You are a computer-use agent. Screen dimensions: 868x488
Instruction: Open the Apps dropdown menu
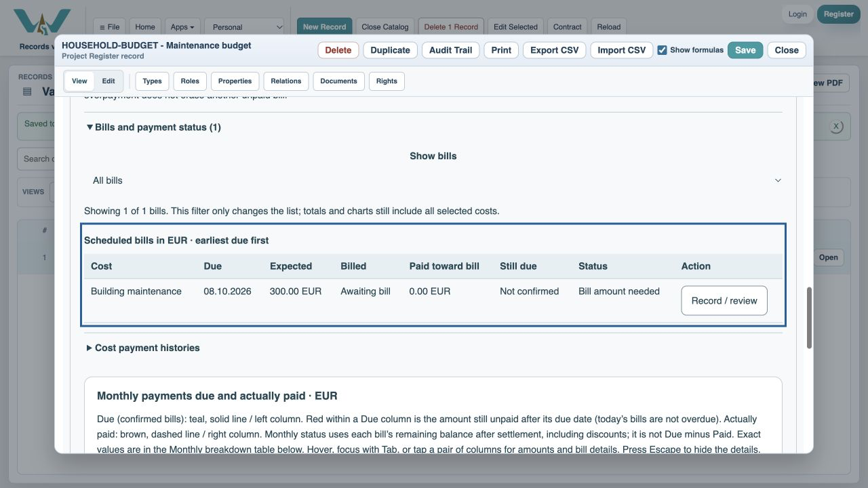[x=182, y=27]
